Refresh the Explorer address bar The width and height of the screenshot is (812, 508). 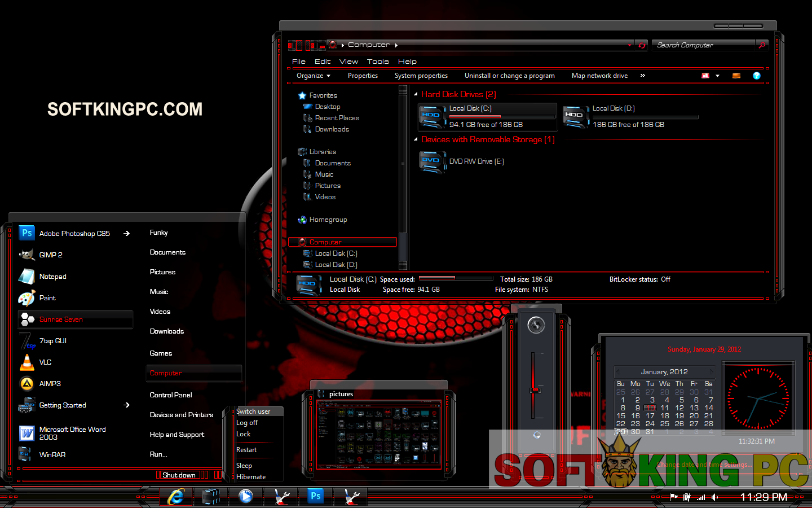[x=642, y=45]
